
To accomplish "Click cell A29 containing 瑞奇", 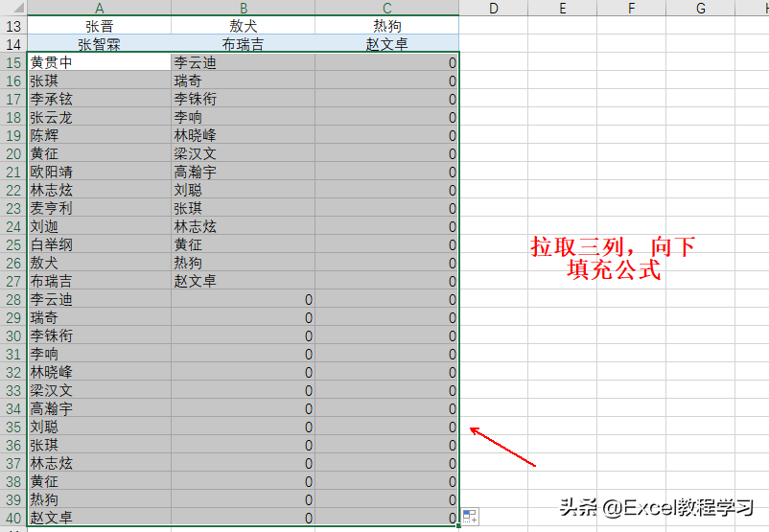I will (99, 317).
